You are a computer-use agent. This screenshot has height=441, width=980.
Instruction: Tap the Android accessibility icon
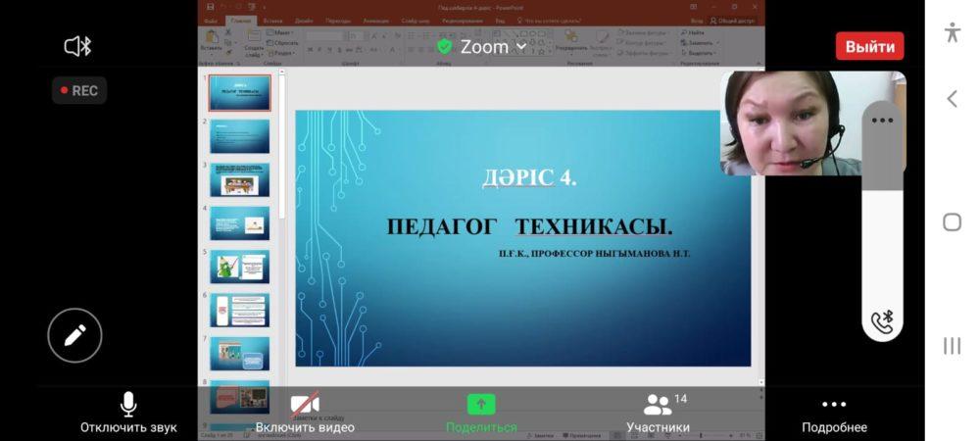click(x=952, y=32)
